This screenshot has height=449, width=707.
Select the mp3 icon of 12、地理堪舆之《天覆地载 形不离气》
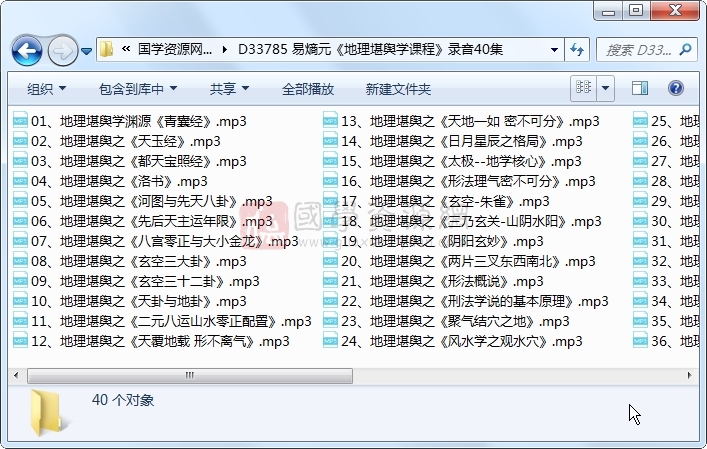click(20, 341)
